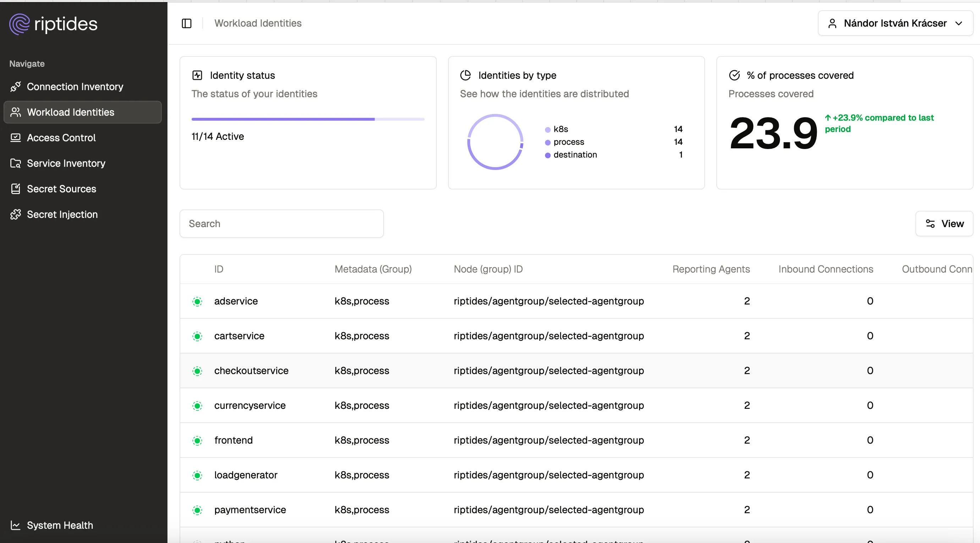Click the frontend green status indicator

197,440
